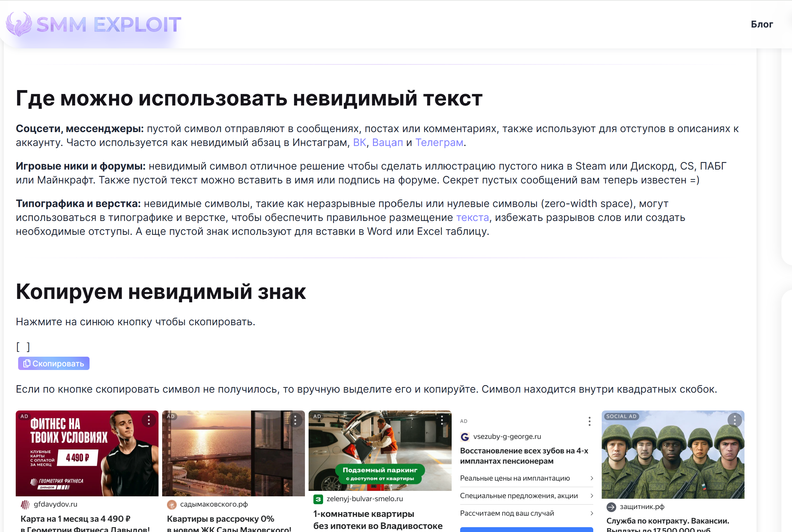
Task: Open the текста hyperlink
Action: 472,217
